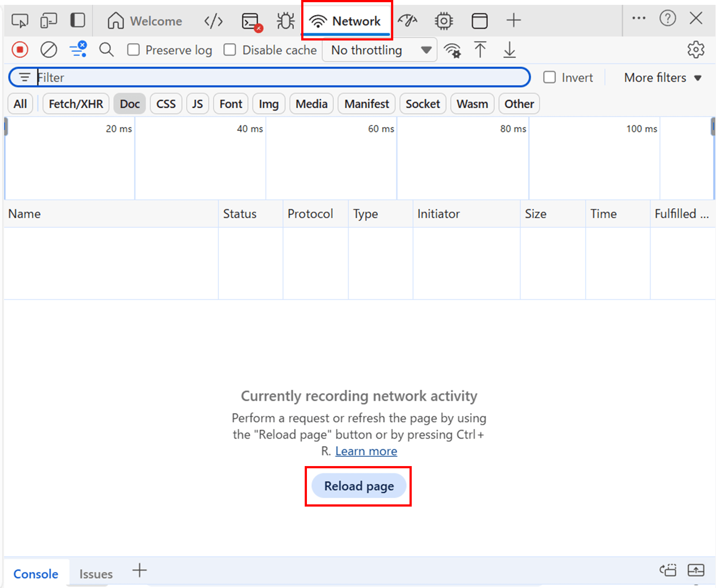The image size is (716, 588).
Task: Open the network search magnifier
Action: coord(106,50)
